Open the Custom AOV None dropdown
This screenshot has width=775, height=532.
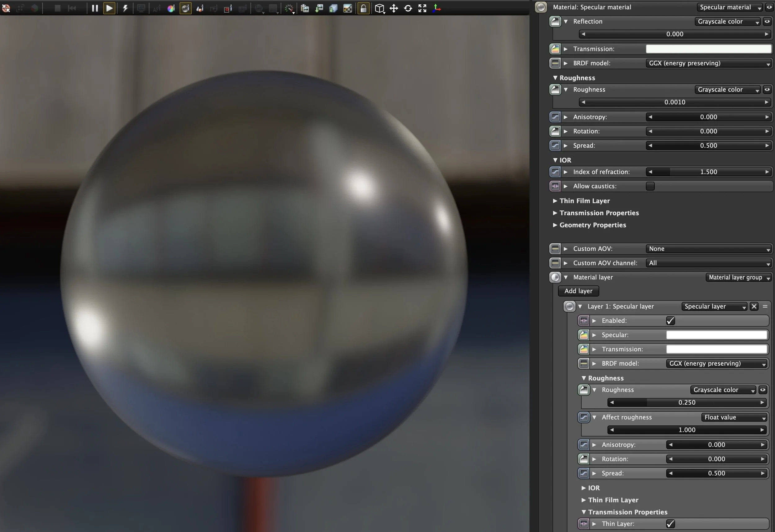coord(708,249)
